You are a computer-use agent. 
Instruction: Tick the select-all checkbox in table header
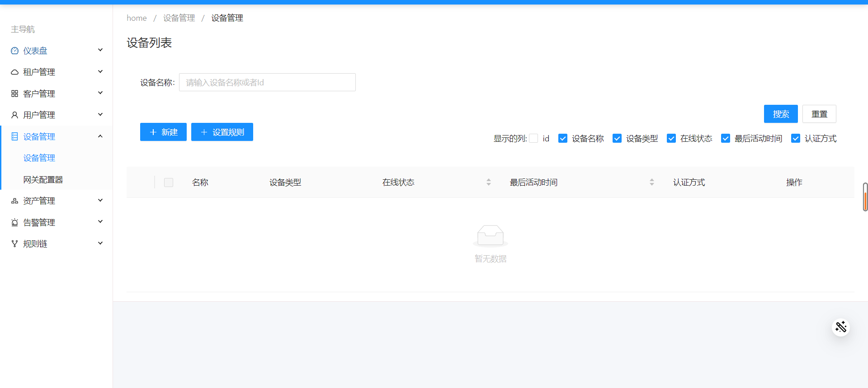(x=169, y=182)
